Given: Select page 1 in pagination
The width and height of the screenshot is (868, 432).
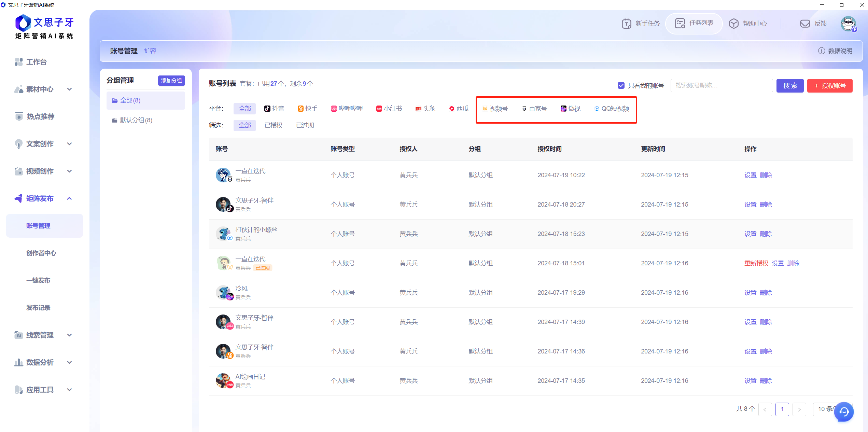Looking at the screenshot, I should (782, 409).
